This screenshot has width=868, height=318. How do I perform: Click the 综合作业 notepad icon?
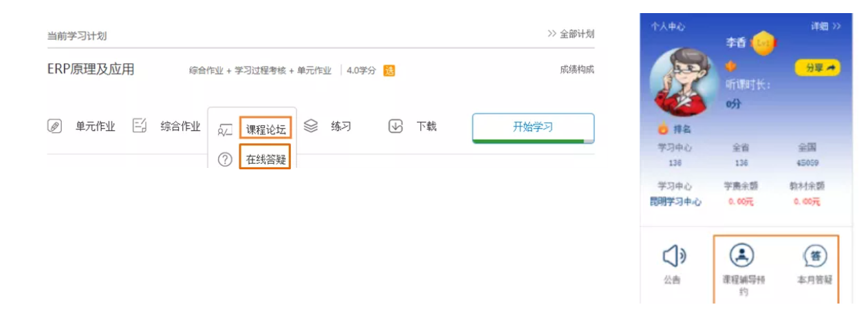coord(140,126)
